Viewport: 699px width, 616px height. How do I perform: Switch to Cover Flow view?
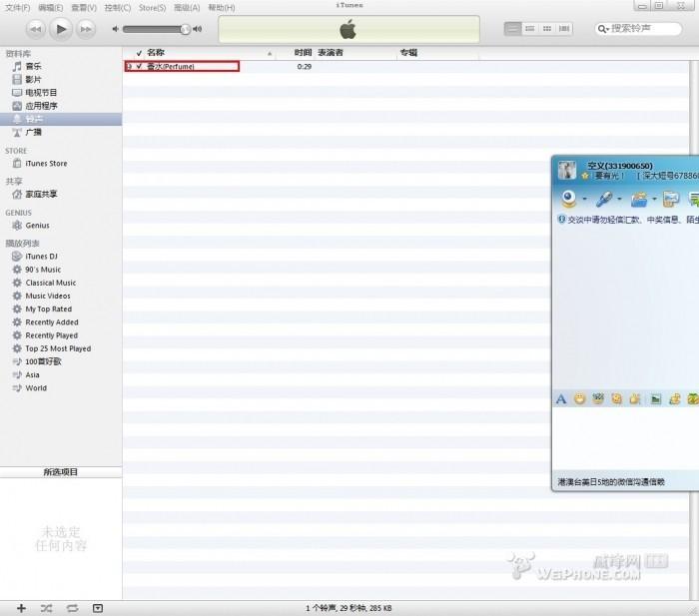click(x=564, y=29)
